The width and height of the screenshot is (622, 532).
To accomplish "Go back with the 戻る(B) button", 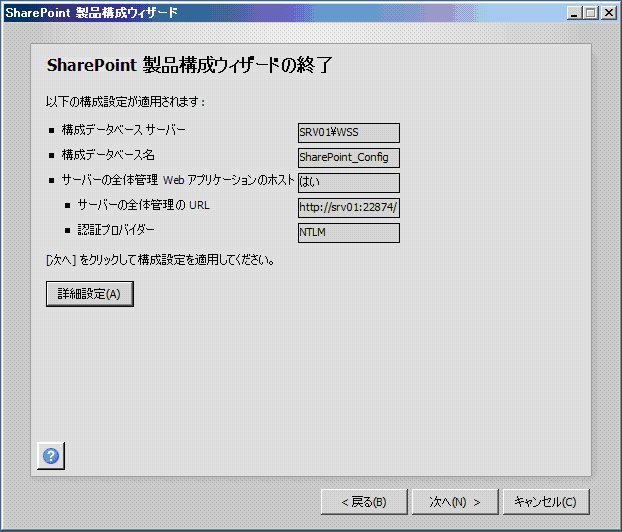I will (x=364, y=502).
